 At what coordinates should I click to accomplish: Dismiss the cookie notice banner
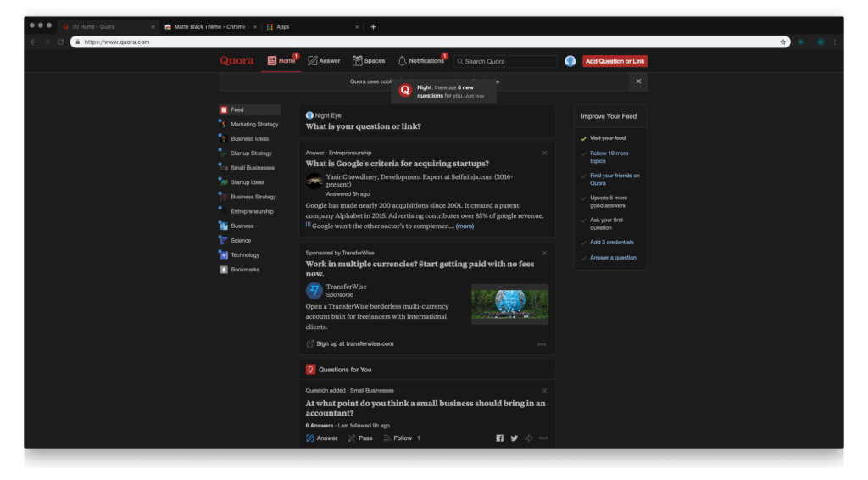tap(638, 81)
